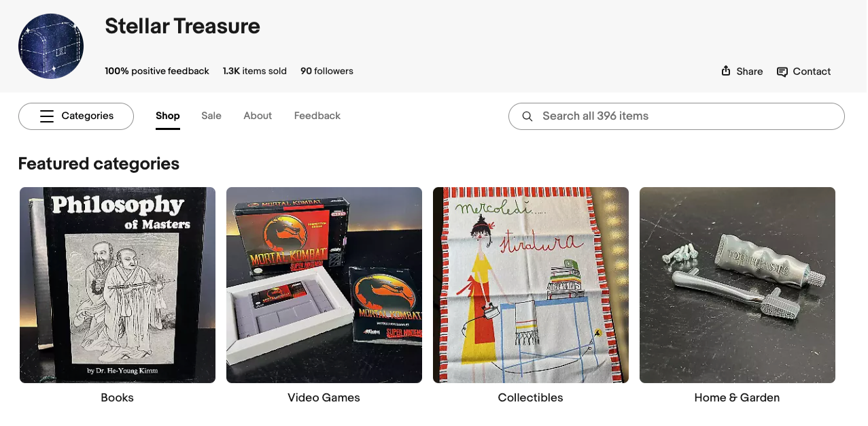
Task: Click the magnifying glass search icon
Action: coord(527,116)
